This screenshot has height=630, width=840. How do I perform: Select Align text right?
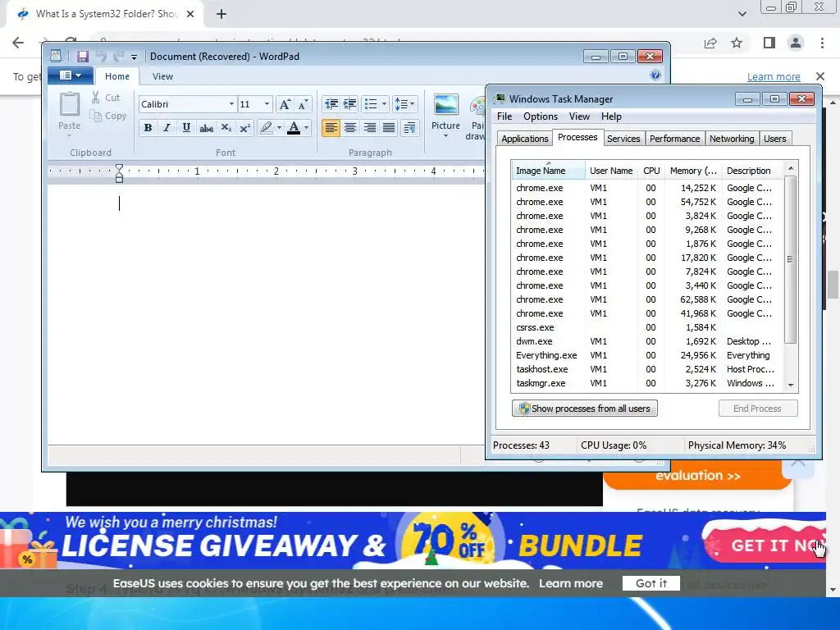pos(370,127)
